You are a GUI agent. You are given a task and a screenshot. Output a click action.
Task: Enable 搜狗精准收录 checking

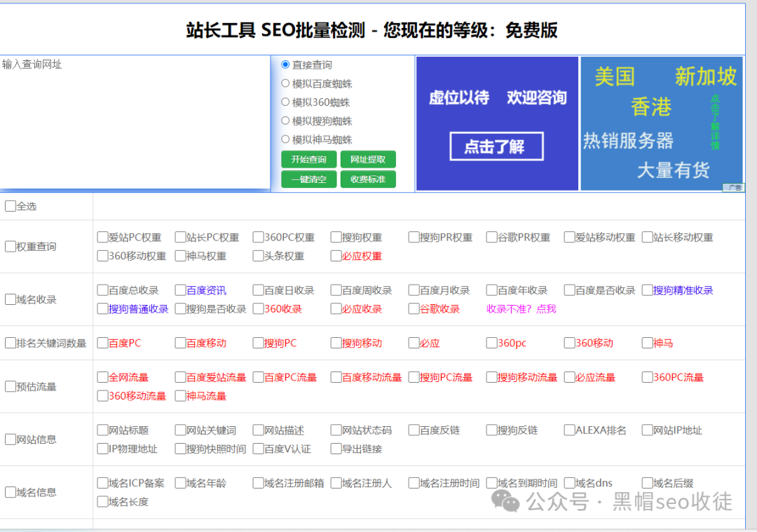pos(647,289)
